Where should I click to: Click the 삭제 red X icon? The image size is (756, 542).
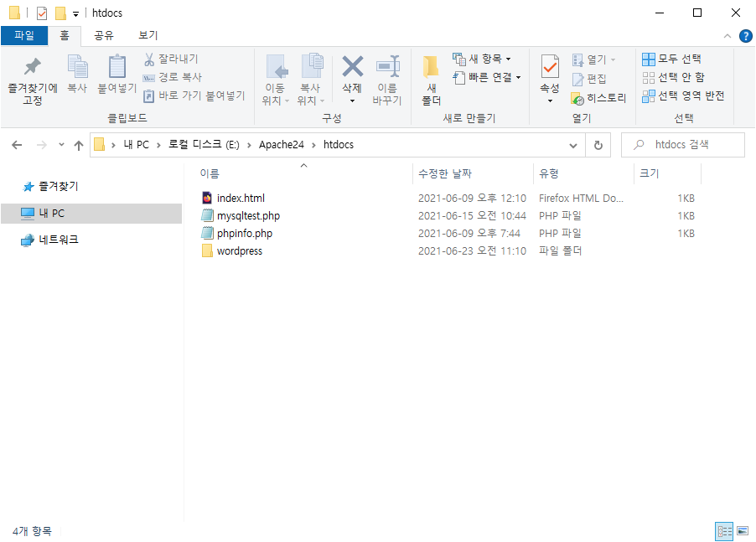click(x=353, y=66)
